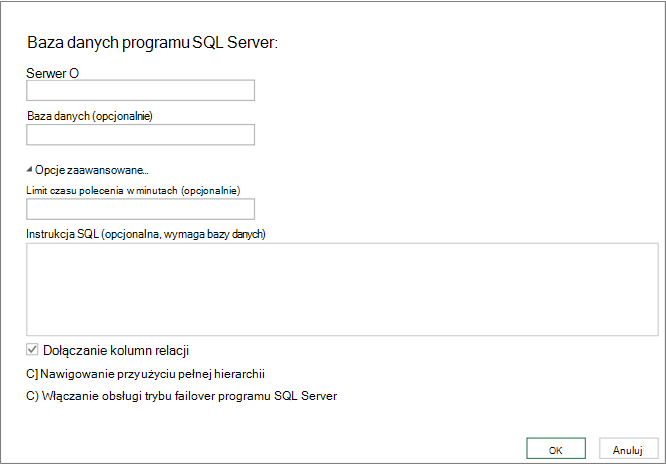The width and height of the screenshot is (666, 464).
Task: Click inside the Instrukcja SQL text area
Action: point(342,289)
